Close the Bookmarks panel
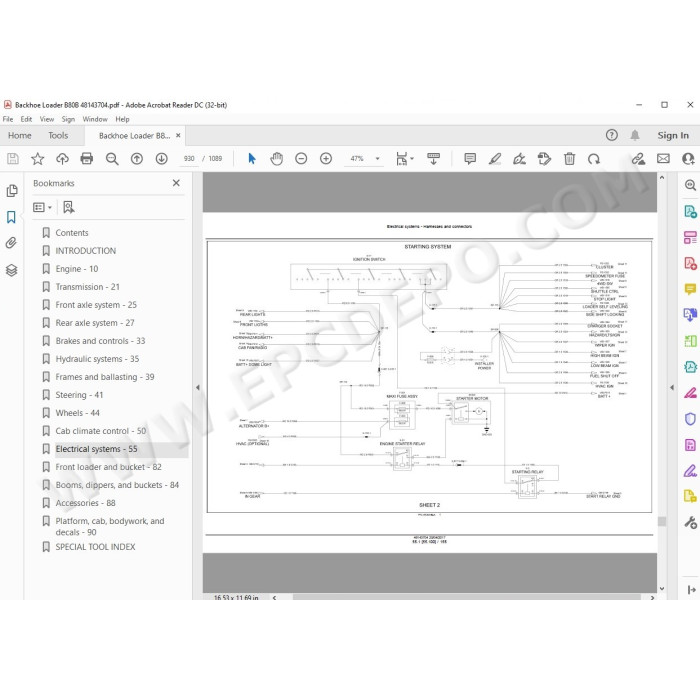Viewport: 700px width, 700px height. pyautogui.click(x=176, y=183)
